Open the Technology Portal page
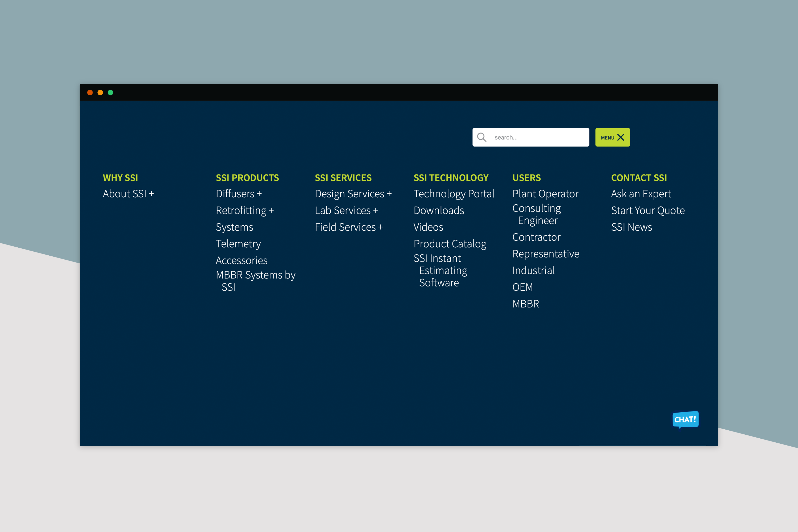Viewport: 798px width, 532px height. 454,194
